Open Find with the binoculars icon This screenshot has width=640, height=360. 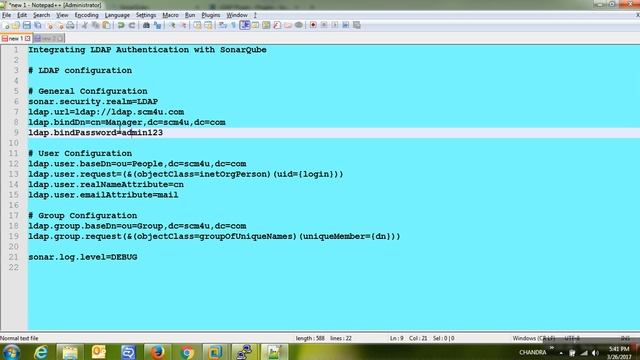[146, 25]
